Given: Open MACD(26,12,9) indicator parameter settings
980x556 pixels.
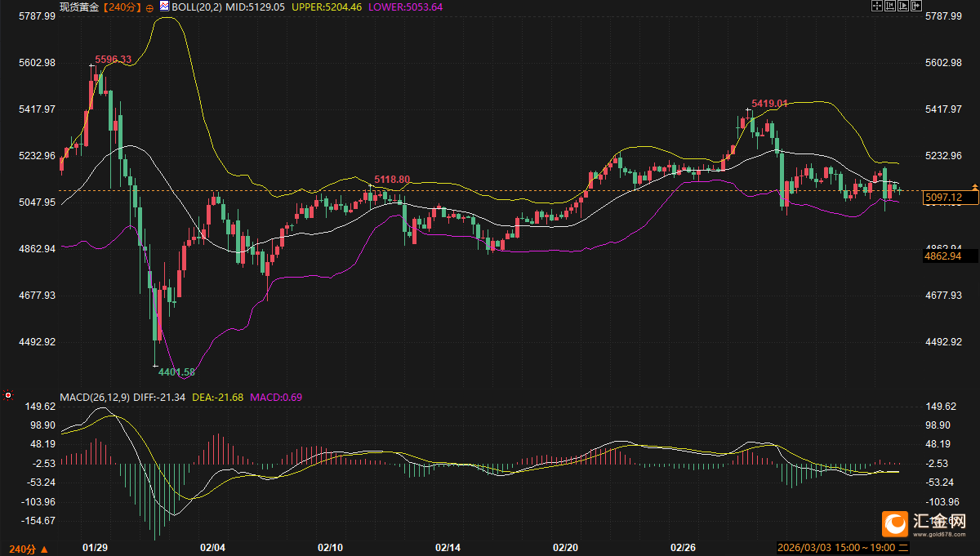Looking at the screenshot, I should tap(95, 398).
